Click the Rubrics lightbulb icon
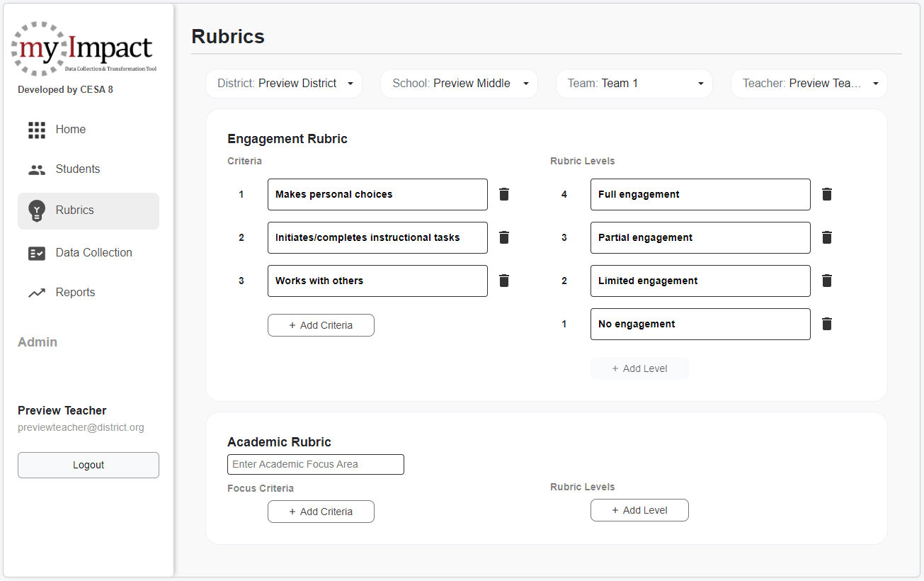 point(37,210)
